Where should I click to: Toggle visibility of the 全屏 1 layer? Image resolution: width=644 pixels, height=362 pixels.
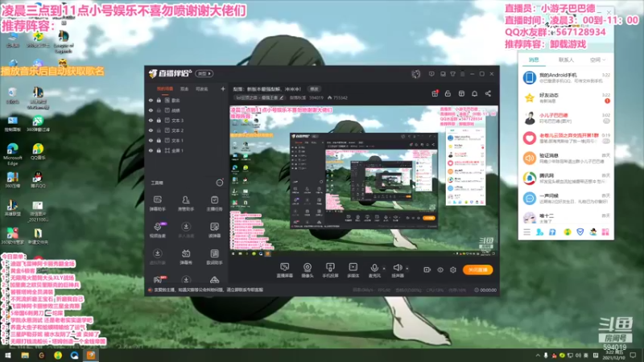tap(151, 150)
